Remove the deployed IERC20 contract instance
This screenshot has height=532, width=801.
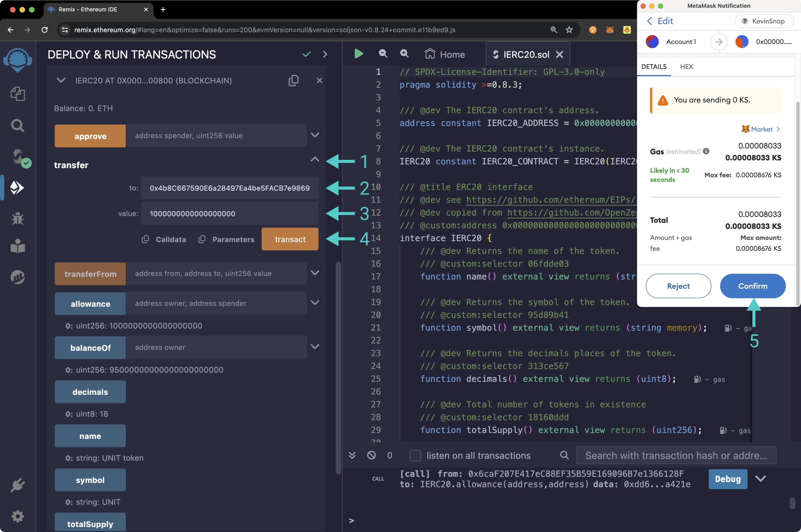pyautogui.click(x=319, y=80)
